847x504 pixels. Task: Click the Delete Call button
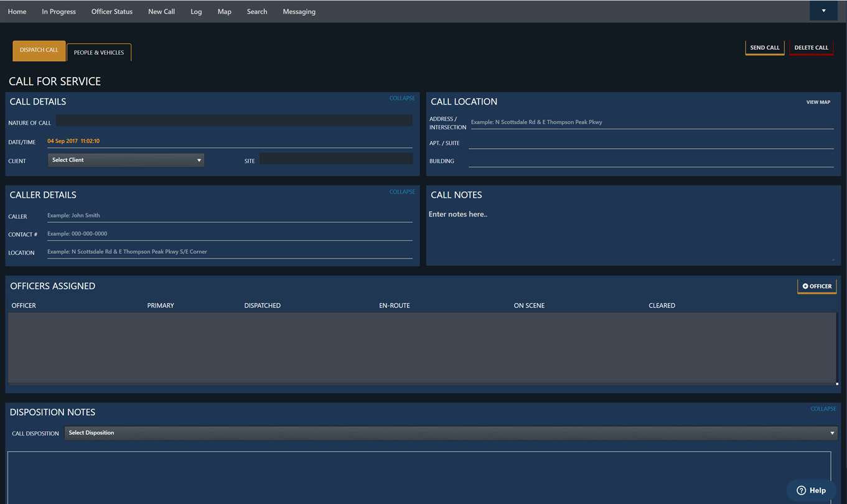point(811,48)
